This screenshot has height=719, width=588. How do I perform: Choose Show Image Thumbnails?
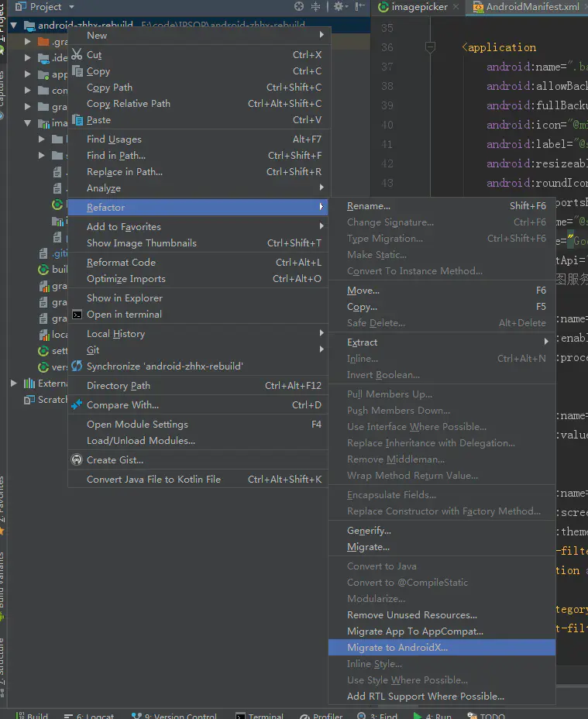click(x=198, y=243)
